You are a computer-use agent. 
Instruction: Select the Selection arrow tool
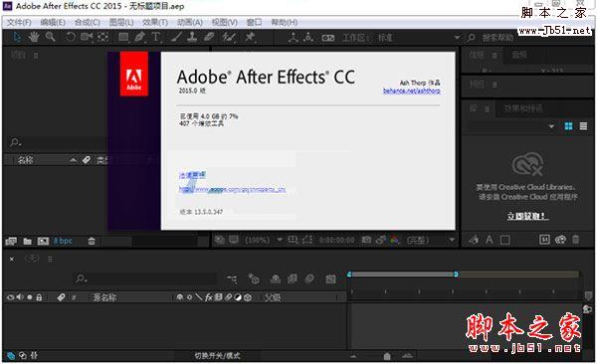point(17,37)
